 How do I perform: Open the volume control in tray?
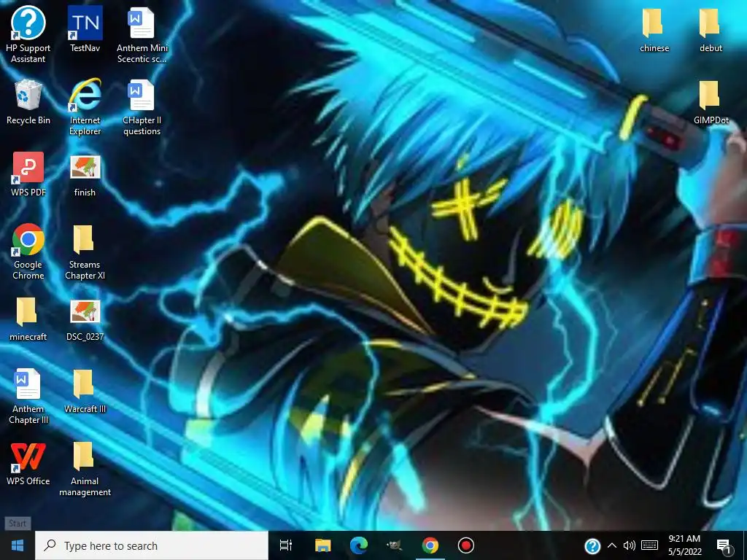coord(630,545)
